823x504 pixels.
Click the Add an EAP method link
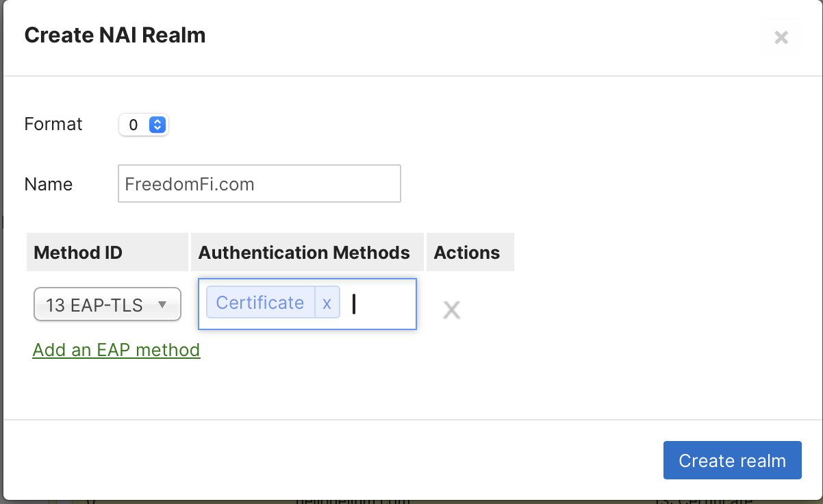[116, 350]
